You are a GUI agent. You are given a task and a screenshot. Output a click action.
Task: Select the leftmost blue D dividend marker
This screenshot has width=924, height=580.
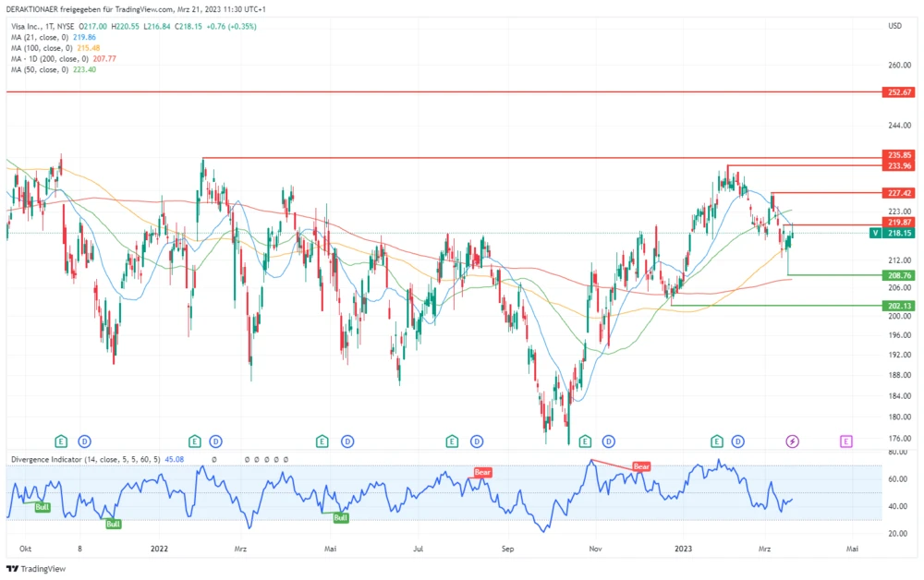pyautogui.click(x=83, y=441)
